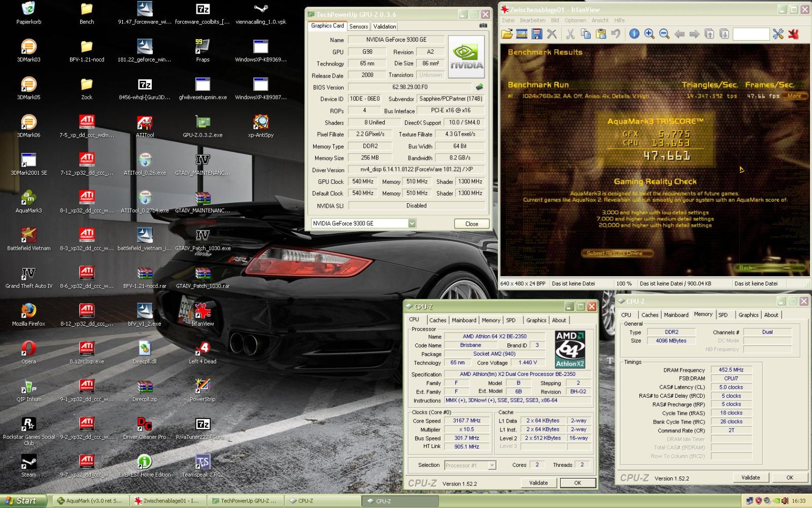The width and height of the screenshot is (812, 508).
Task: Open the SPD tab in right CPU-Z window
Action: tap(723, 315)
